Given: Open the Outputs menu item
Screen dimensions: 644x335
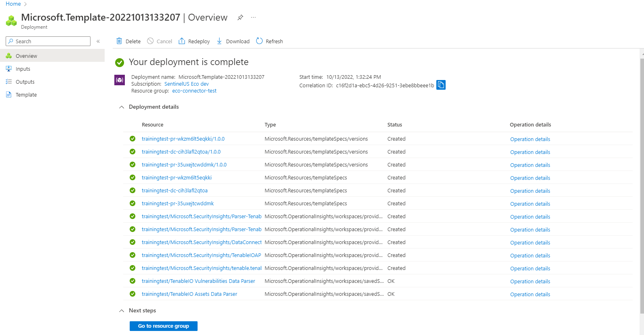Looking at the screenshot, I should click(52, 82).
